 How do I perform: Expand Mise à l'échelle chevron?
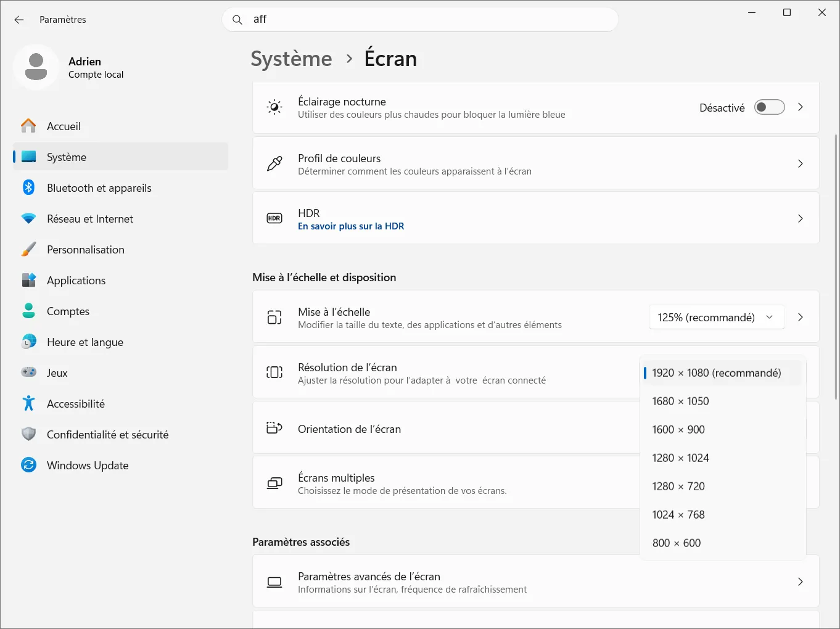pos(801,317)
